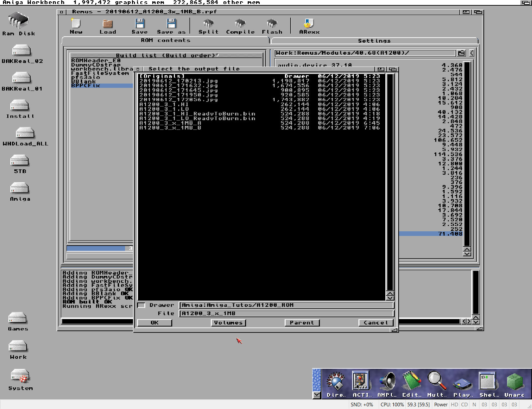Select file 20190612_170213.jpg
The width and height of the screenshot is (532, 409).
tap(261, 81)
